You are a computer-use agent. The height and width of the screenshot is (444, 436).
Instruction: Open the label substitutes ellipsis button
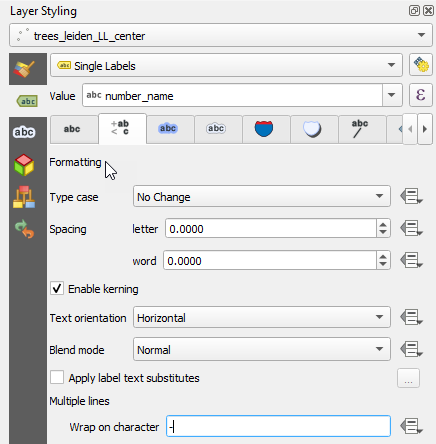click(408, 378)
